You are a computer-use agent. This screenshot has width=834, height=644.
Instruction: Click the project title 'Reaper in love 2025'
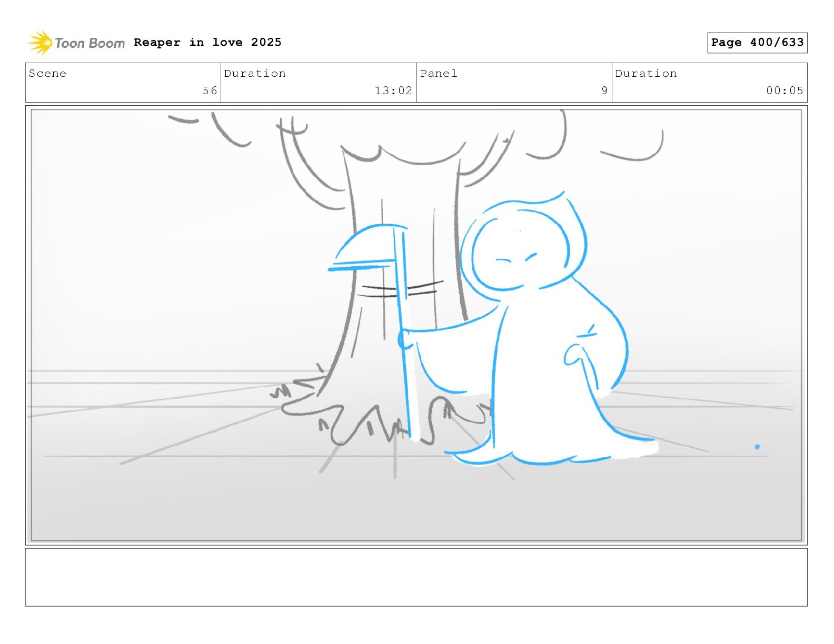click(x=207, y=42)
